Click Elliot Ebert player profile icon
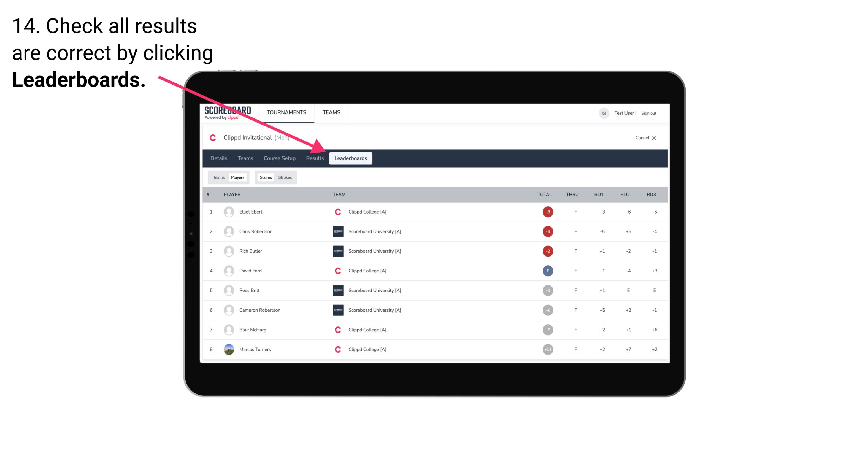 229,212
